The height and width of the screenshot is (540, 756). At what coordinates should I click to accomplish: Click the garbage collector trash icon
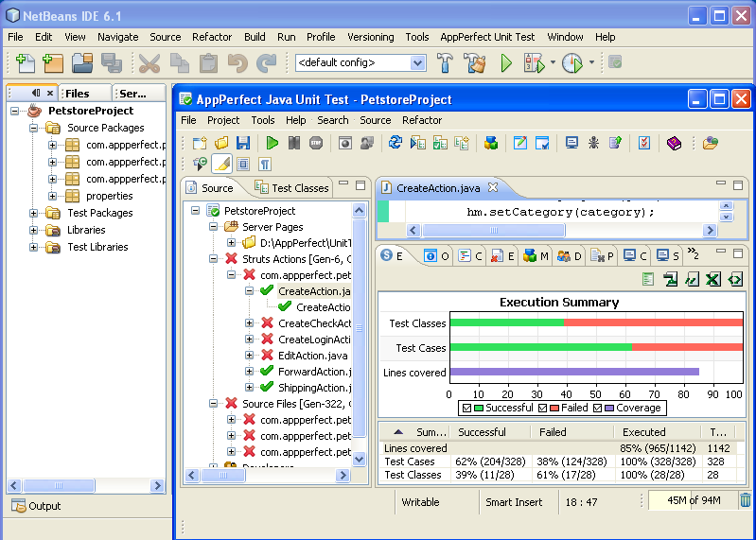tap(746, 500)
